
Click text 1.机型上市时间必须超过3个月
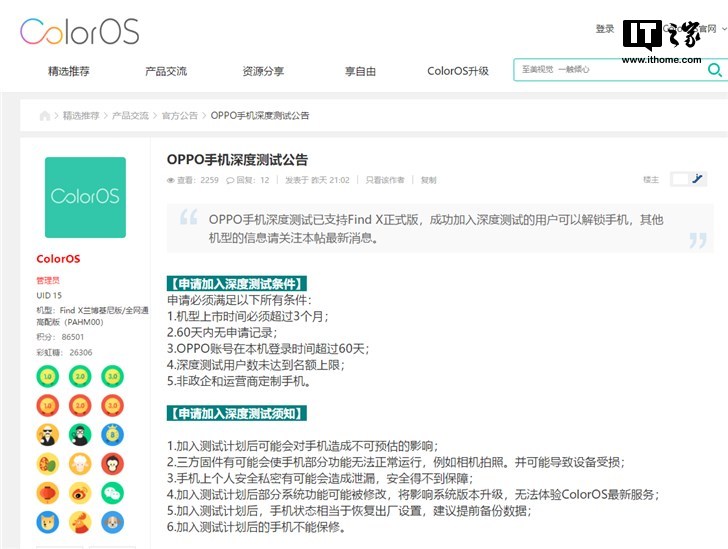click(x=248, y=316)
